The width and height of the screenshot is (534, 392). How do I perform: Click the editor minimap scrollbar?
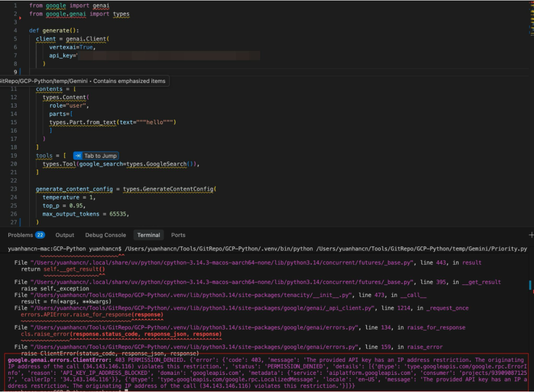point(532,18)
